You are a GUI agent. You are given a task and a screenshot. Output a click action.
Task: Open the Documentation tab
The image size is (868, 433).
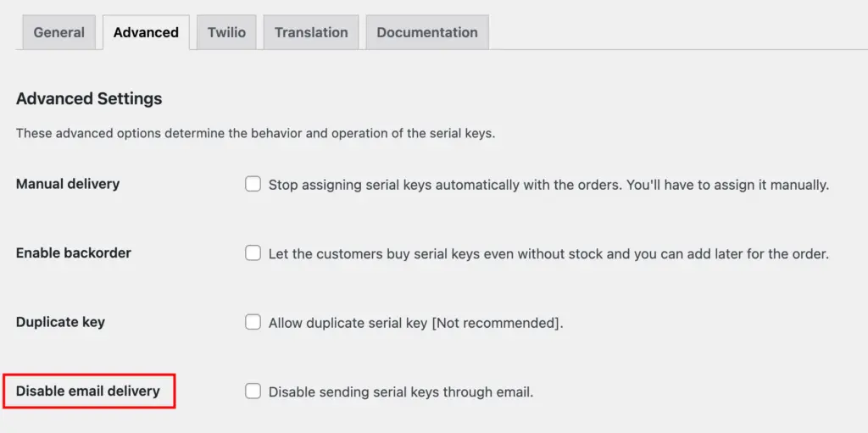pos(427,33)
